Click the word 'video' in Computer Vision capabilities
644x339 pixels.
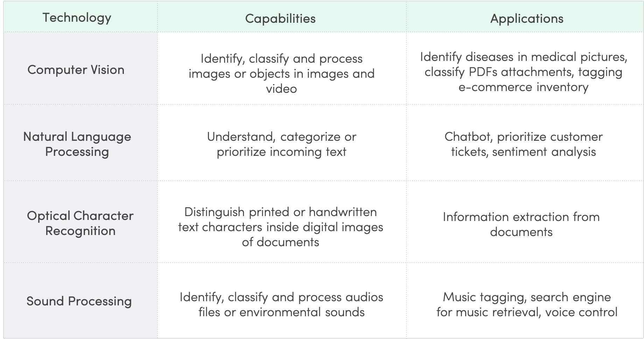click(x=281, y=89)
